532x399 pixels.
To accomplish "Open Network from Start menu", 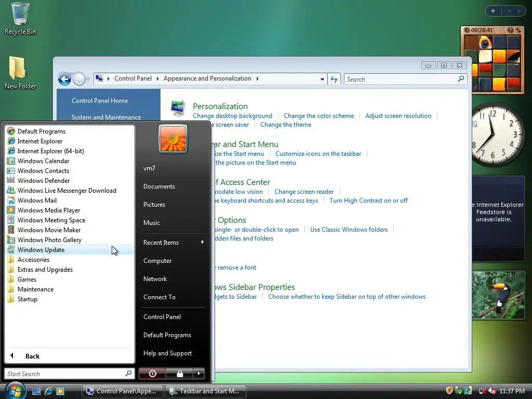I will tap(155, 279).
